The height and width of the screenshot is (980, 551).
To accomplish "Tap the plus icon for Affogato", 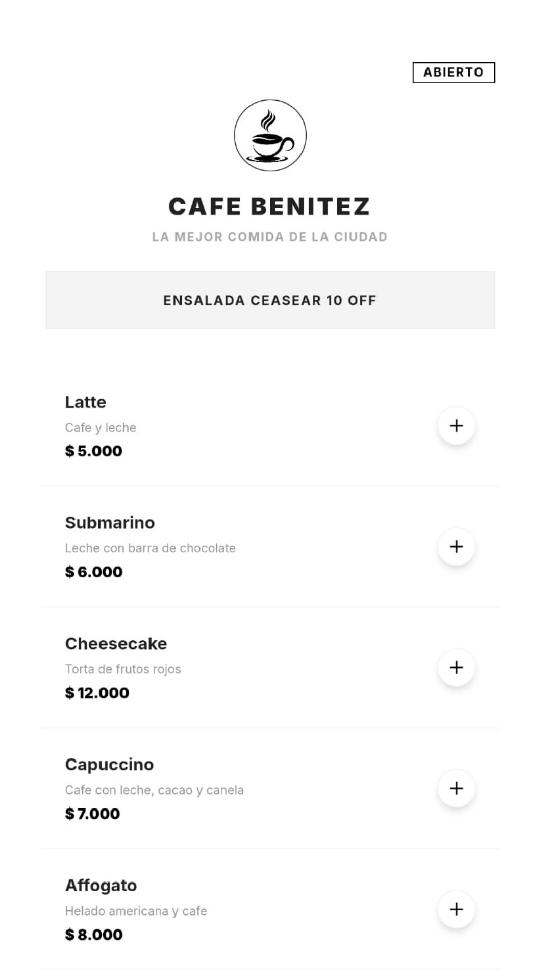I will 456,909.
